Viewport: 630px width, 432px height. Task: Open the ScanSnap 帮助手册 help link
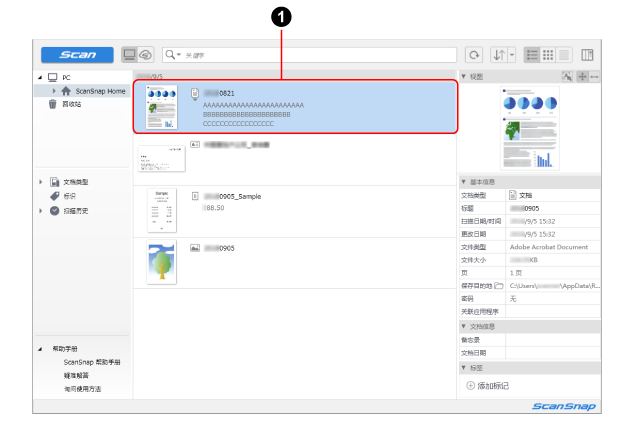click(x=92, y=362)
